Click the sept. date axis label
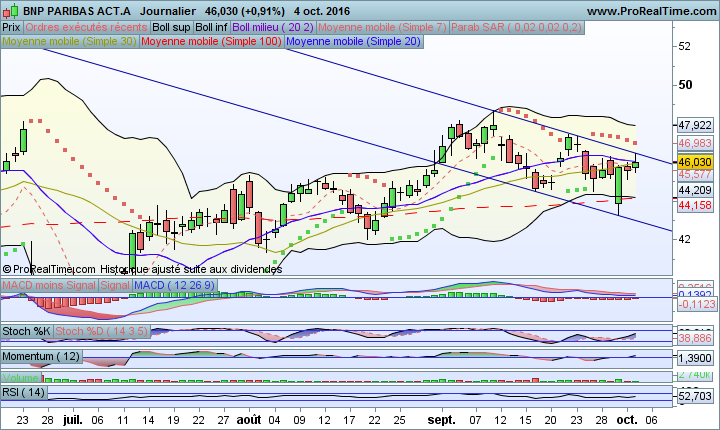The height and width of the screenshot is (430, 720). pos(441,420)
